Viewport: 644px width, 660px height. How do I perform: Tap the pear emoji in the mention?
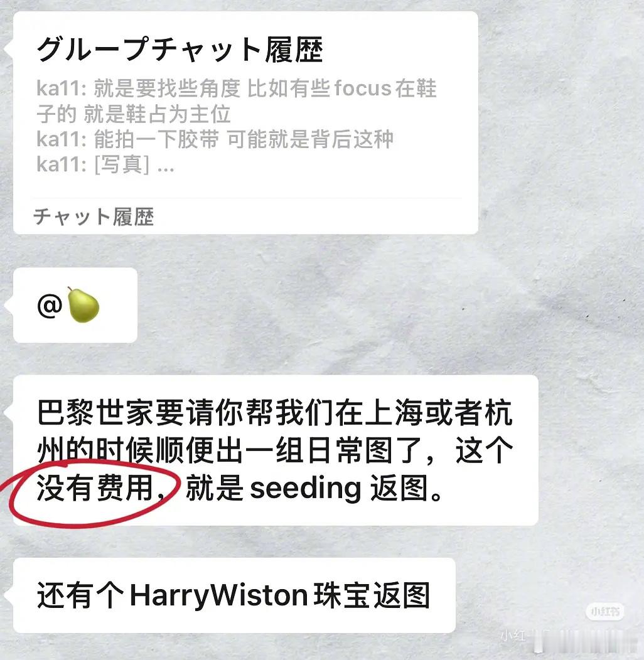pyautogui.click(x=83, y=305)
